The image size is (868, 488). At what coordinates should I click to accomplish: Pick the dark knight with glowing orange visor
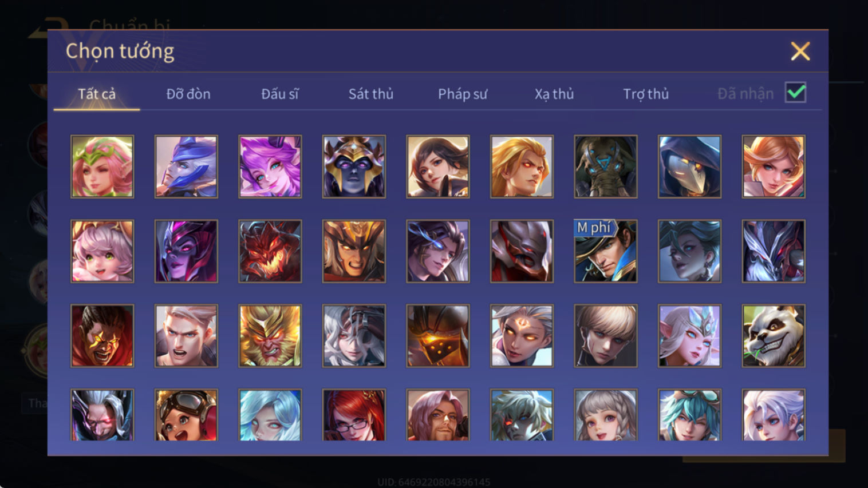click(x=437, y=336)
